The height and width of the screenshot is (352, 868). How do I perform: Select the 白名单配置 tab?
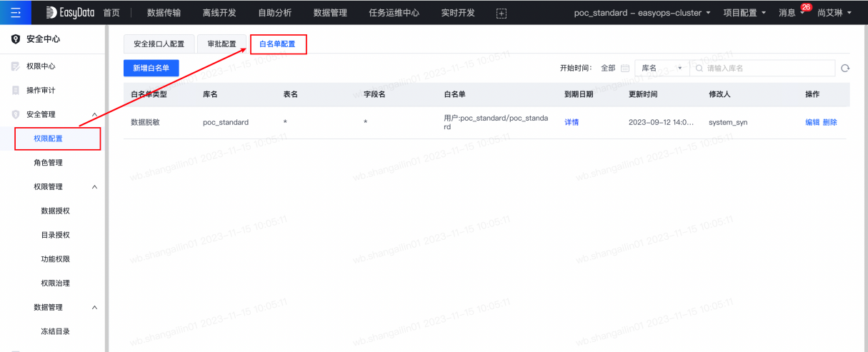[277, 44]
